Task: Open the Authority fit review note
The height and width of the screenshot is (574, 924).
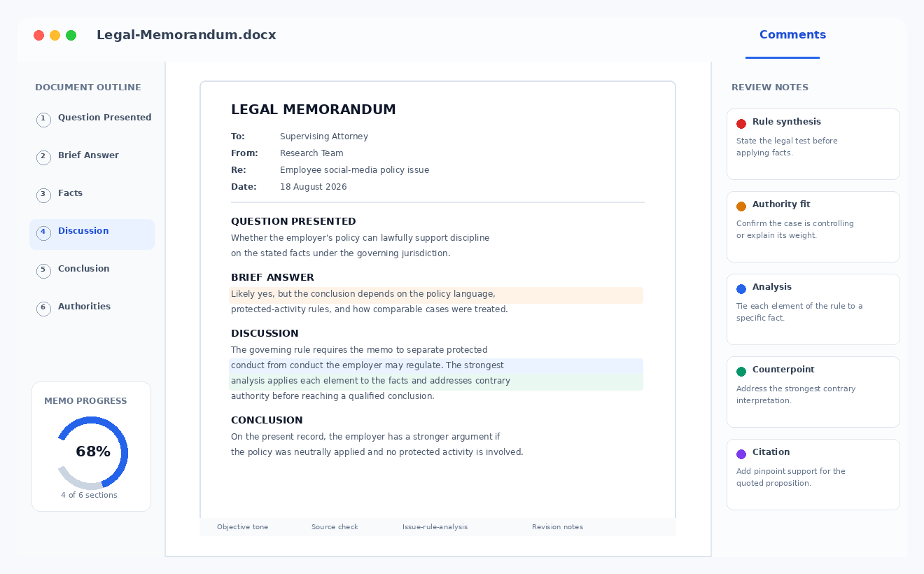Action: pos(813,227)
